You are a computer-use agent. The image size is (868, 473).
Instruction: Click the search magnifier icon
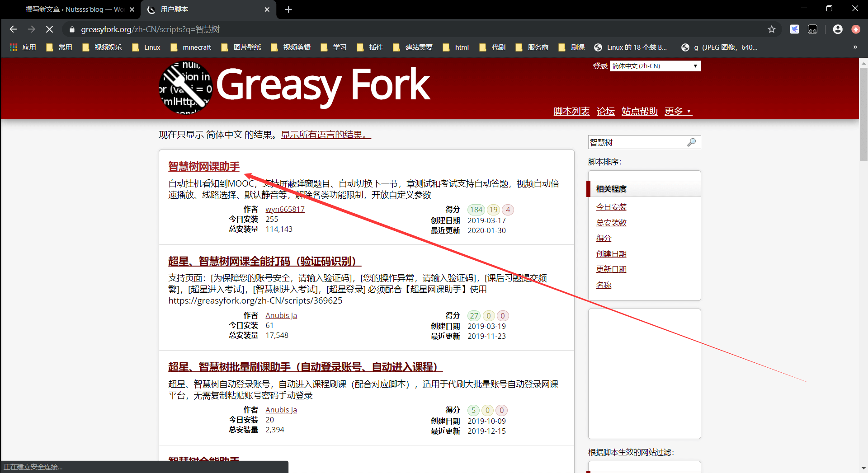pyautogui.click(x=691, y=142)
